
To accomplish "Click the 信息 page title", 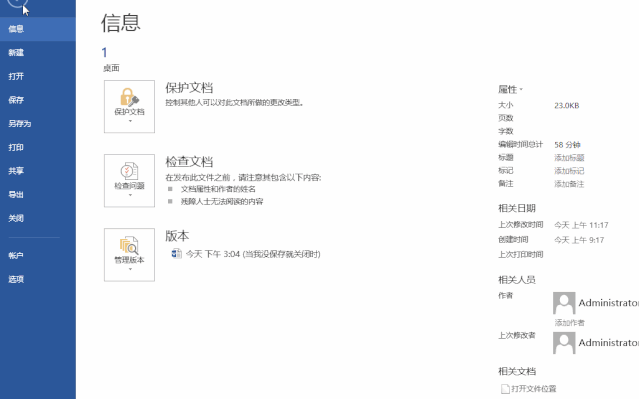I will pos(121,23).
